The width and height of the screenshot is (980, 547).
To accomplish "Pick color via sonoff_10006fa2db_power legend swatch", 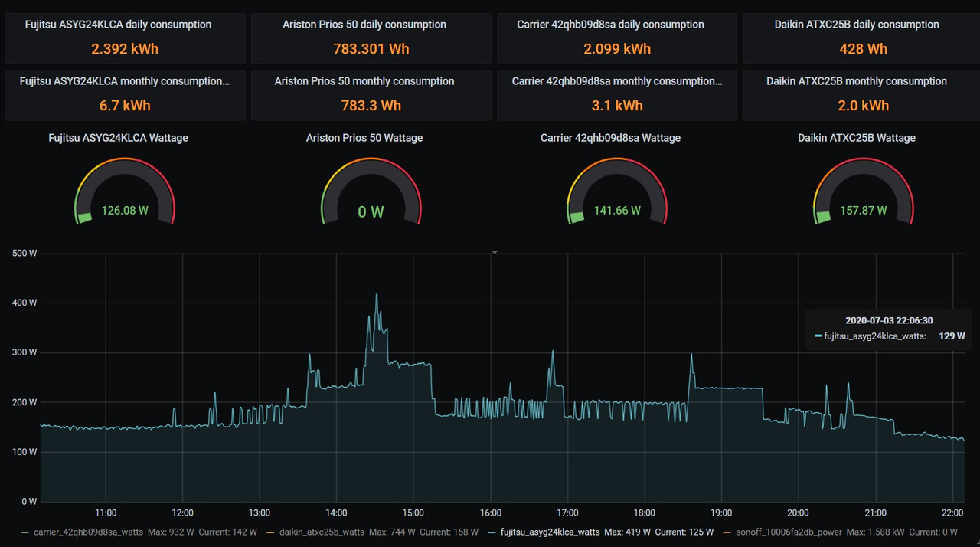I will pyautogui.click(x=727, y=532).
